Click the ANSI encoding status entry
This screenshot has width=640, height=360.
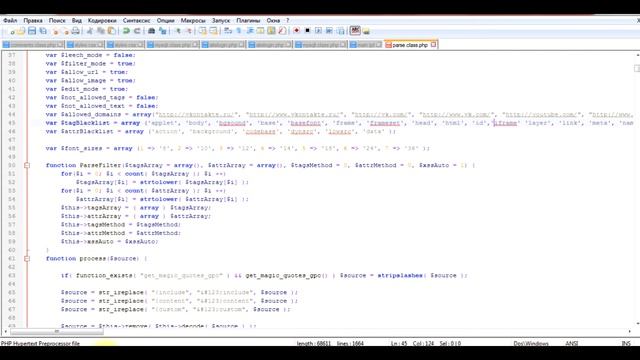pos(571,344)
